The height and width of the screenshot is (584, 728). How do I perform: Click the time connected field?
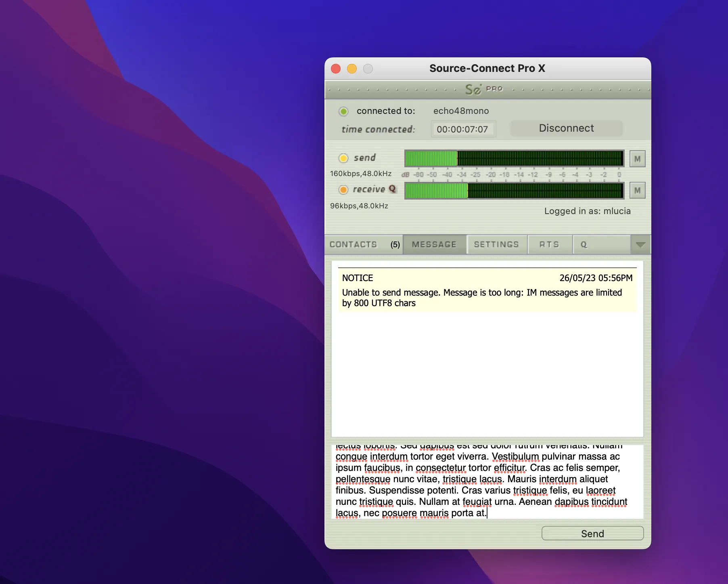coord(463,129)
